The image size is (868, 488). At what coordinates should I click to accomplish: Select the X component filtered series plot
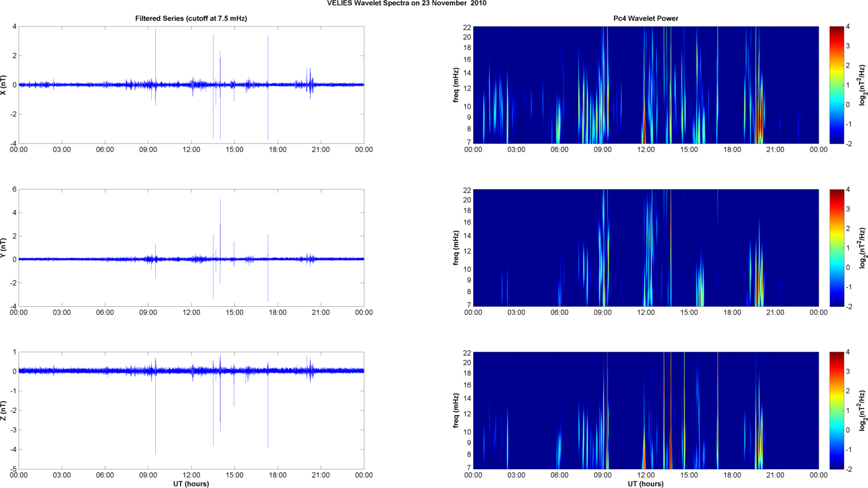(x=191, y=85)
